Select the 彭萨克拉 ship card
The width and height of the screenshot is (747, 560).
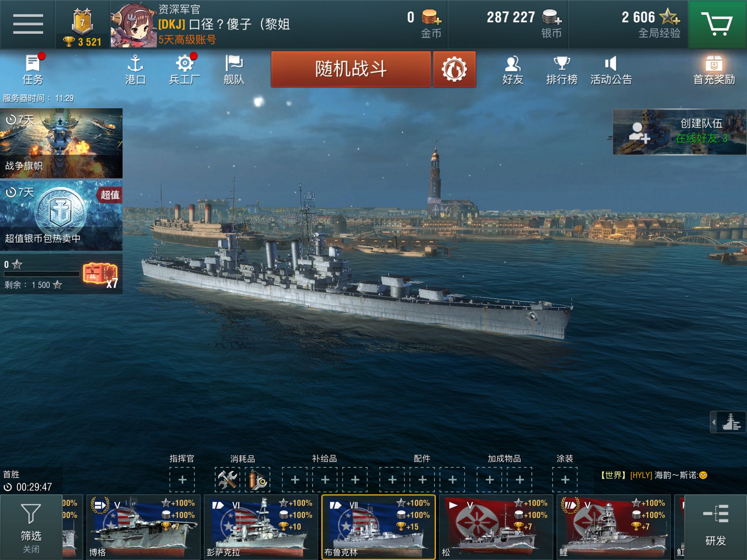pos(260,527)
